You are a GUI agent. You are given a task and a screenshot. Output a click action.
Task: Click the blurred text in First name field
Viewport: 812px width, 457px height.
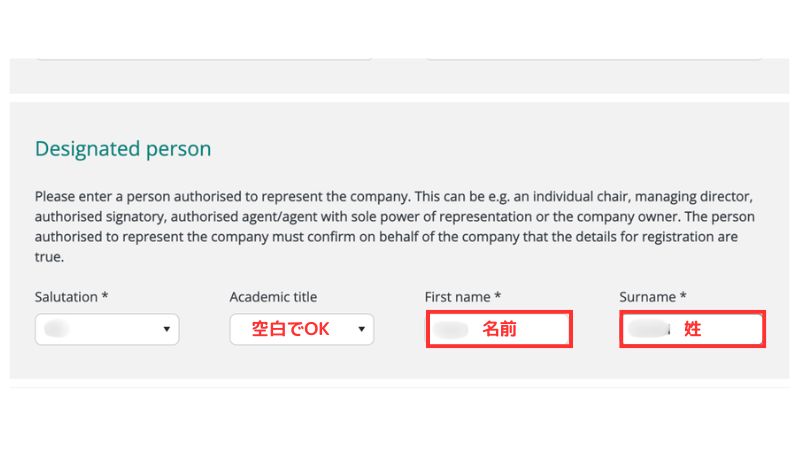[x=454, y=329]
